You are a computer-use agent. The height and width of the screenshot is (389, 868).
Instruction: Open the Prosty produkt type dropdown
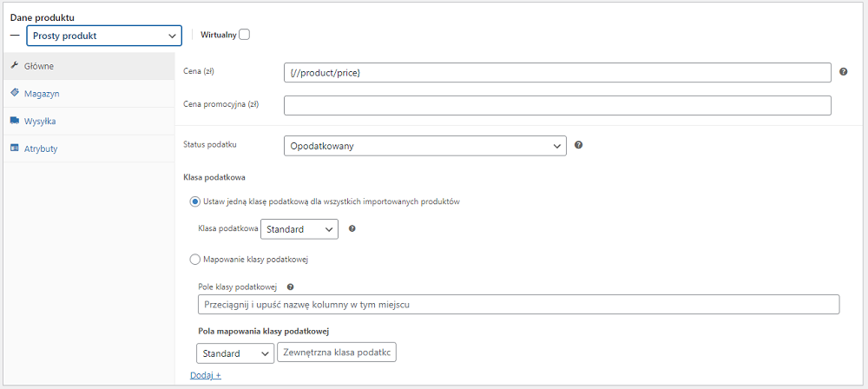pyautogui.click(x=104, y=36)
